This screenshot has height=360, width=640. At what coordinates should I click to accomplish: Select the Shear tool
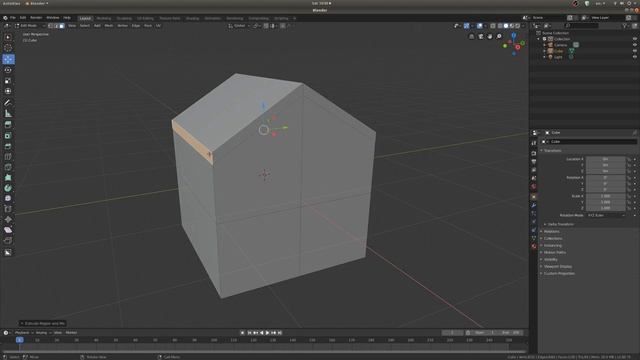(8, 230)
